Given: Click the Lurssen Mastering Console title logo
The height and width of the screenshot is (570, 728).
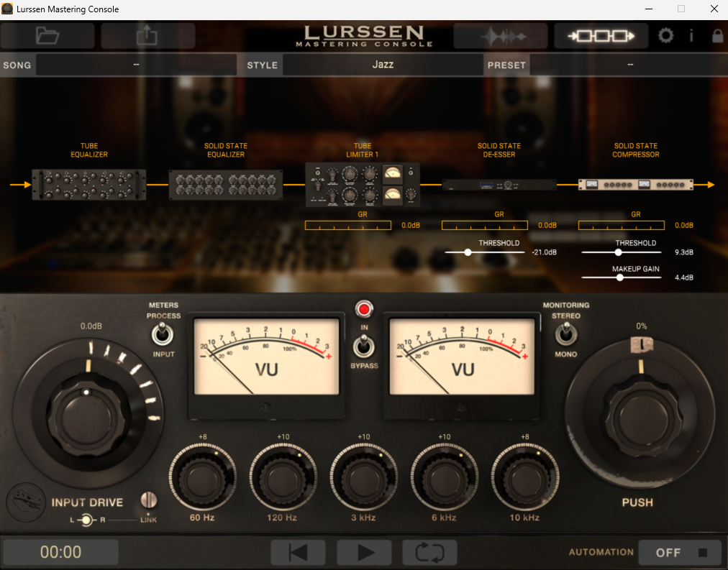Looking at the screenshot, I should 364,36.
